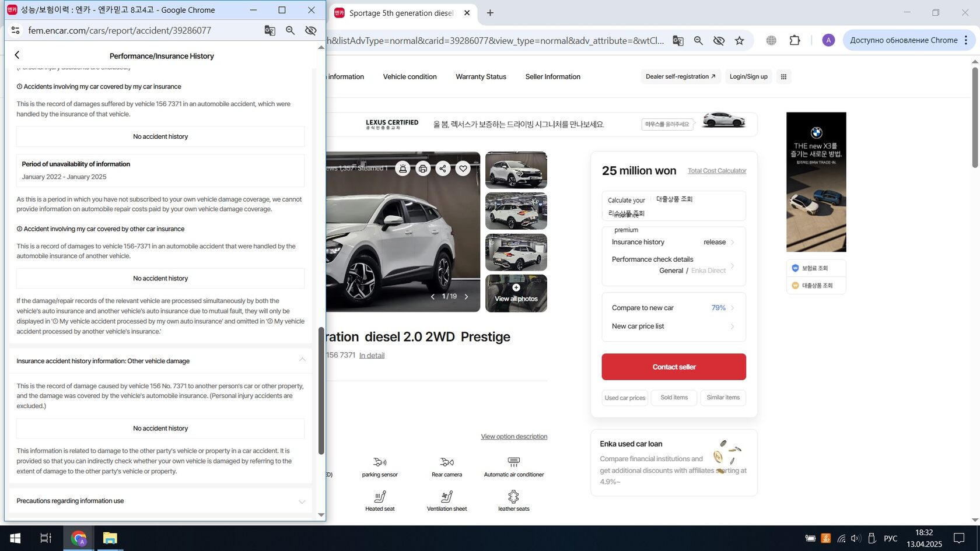The image size is (980, 551).
Task: Open Performance check details chevron
Action: pos(732,266)
